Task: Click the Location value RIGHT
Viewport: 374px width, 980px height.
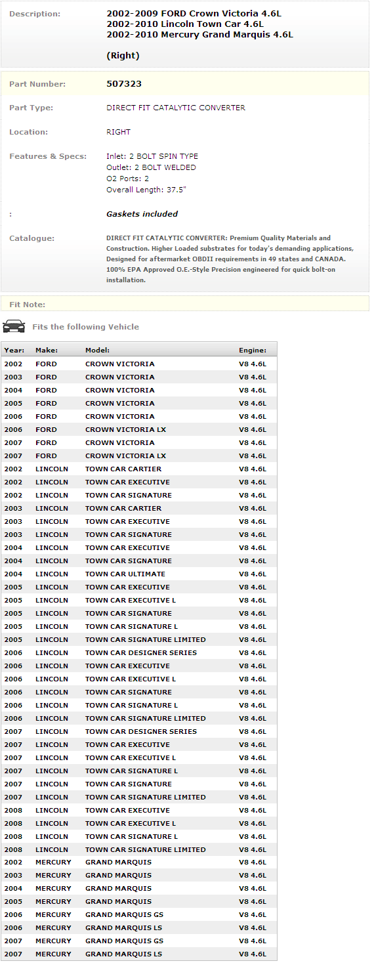Action: [x=119, y=132]
